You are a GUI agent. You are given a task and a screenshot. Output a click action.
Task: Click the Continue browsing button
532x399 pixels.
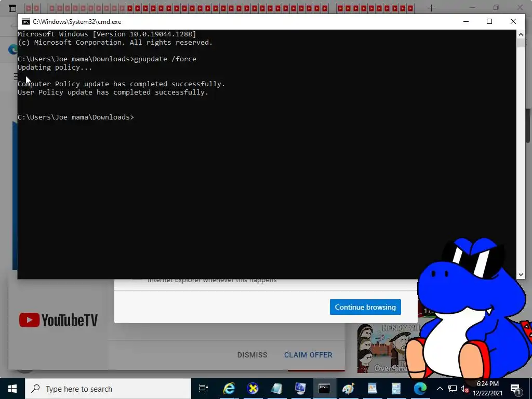[x=365, y=307]
